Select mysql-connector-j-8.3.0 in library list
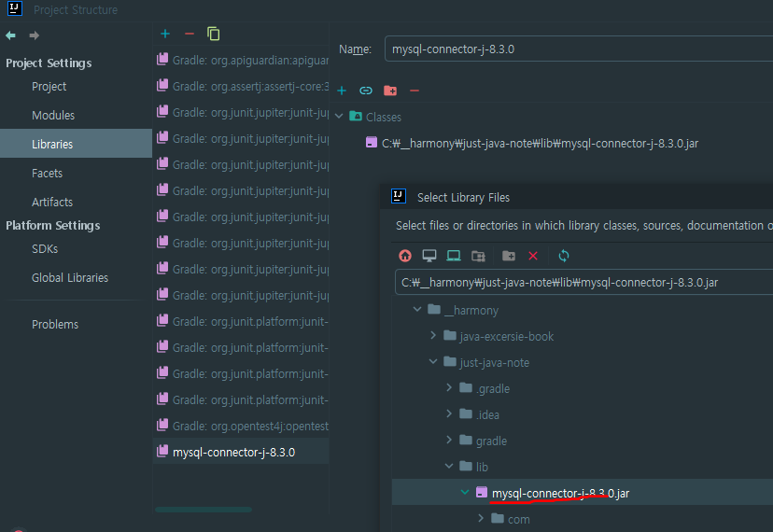This screenshot has height=532, width=773. tap(241, 452)
